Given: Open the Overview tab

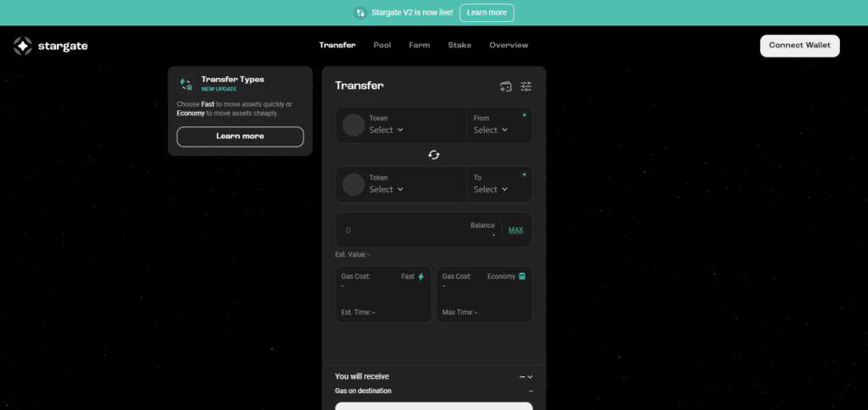Looking at the screenshot, I should 509,46.
